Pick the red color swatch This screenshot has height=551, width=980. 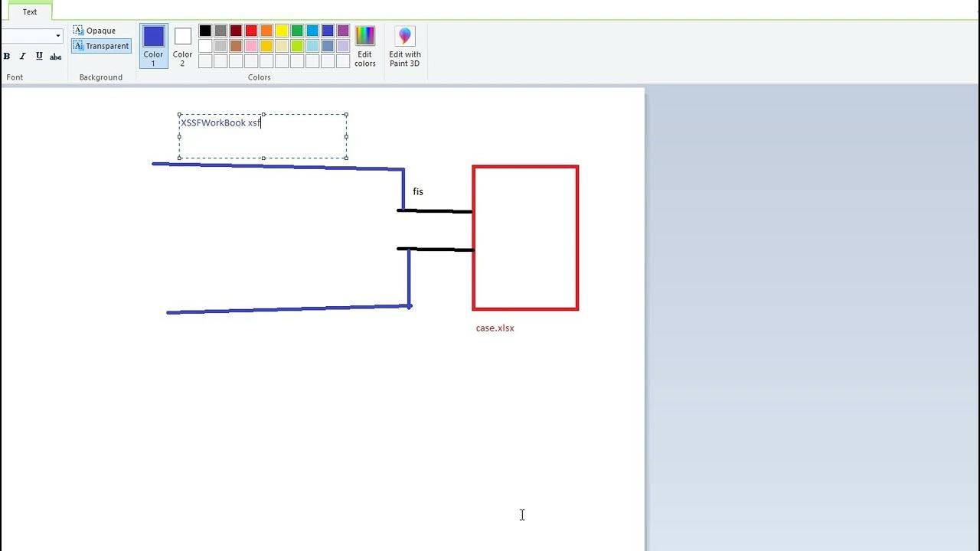point(251,31)
